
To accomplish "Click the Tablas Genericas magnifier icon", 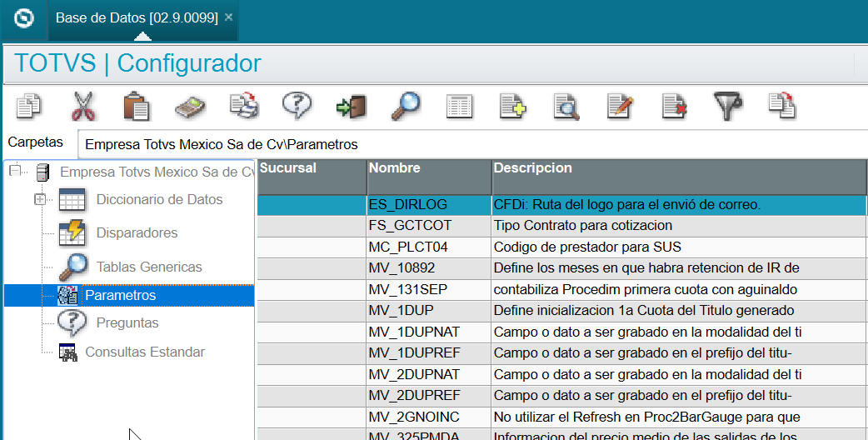I will click(x=73, y=267).
